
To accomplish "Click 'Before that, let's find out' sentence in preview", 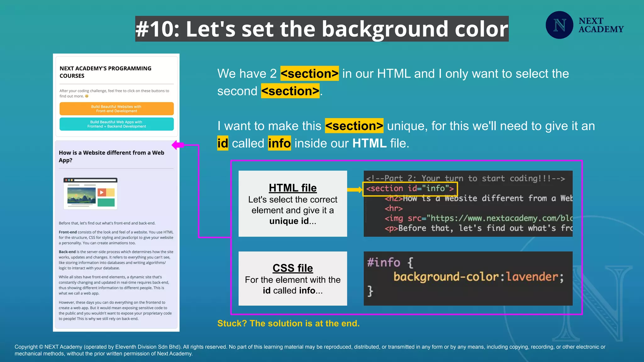I will pyautogui.click(x=107, y=223).
